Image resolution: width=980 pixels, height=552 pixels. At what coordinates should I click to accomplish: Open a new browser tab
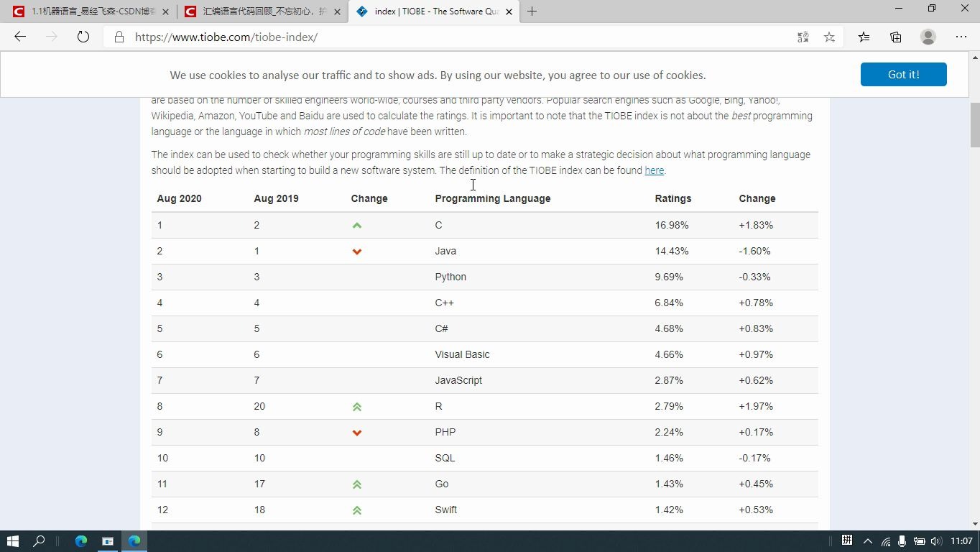[532, 11]
